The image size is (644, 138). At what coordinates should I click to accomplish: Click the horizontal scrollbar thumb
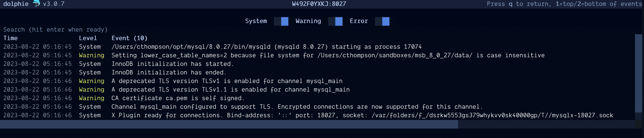(229, 124)
